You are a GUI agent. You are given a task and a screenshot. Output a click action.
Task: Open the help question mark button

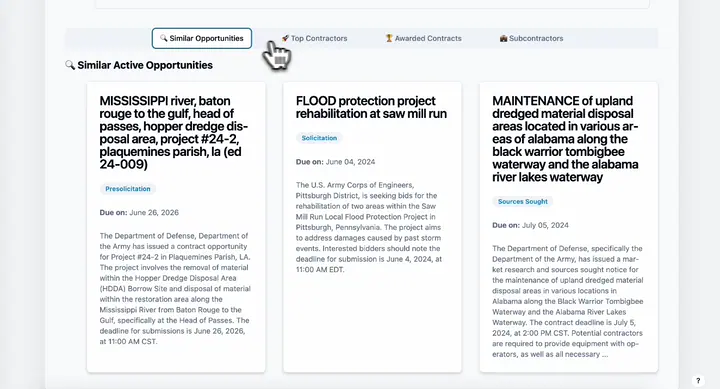coord(698,380)
